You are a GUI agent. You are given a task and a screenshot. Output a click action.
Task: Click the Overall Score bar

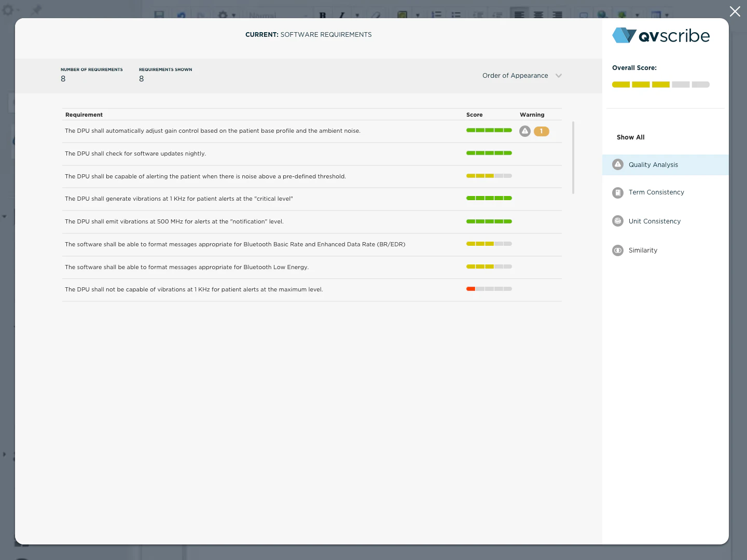[x=660, y=84]
